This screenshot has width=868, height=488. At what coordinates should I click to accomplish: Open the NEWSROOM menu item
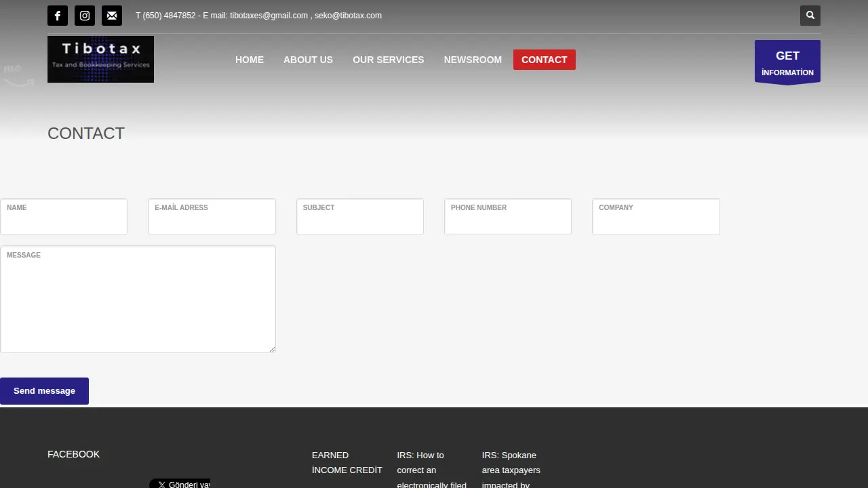coord(473,60)
